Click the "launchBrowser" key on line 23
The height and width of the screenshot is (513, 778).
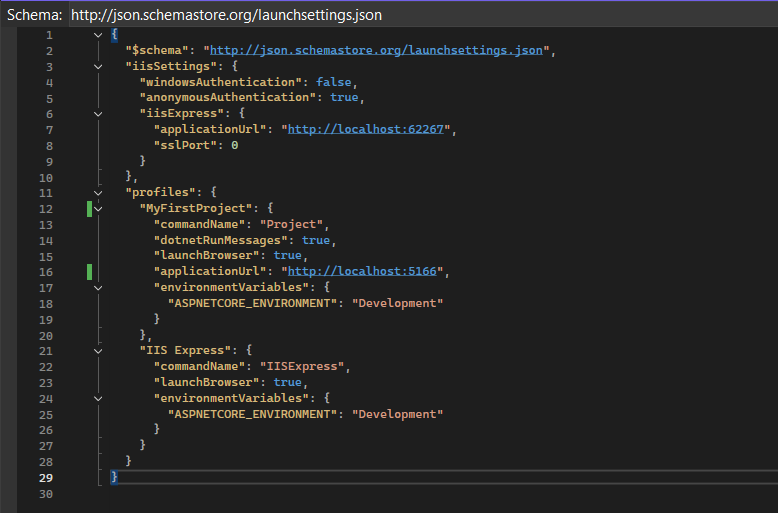(x=206, y=382)
